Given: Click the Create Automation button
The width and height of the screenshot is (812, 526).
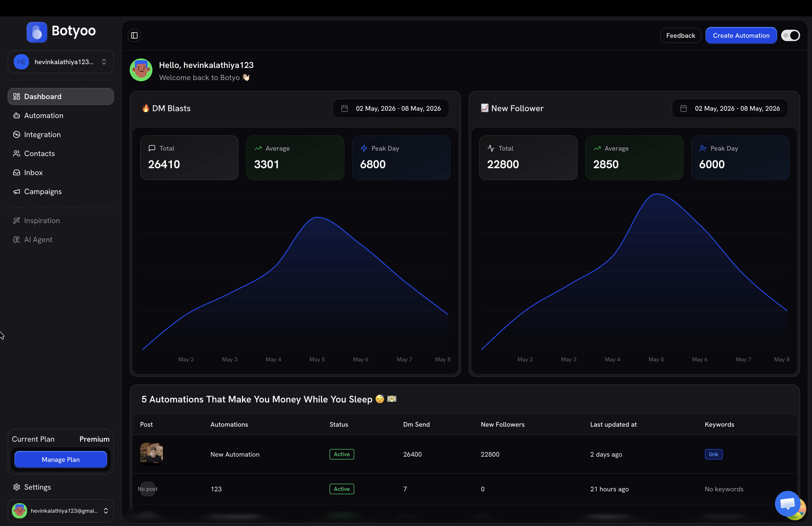Looking at the screenshot, I should (741, 35).
